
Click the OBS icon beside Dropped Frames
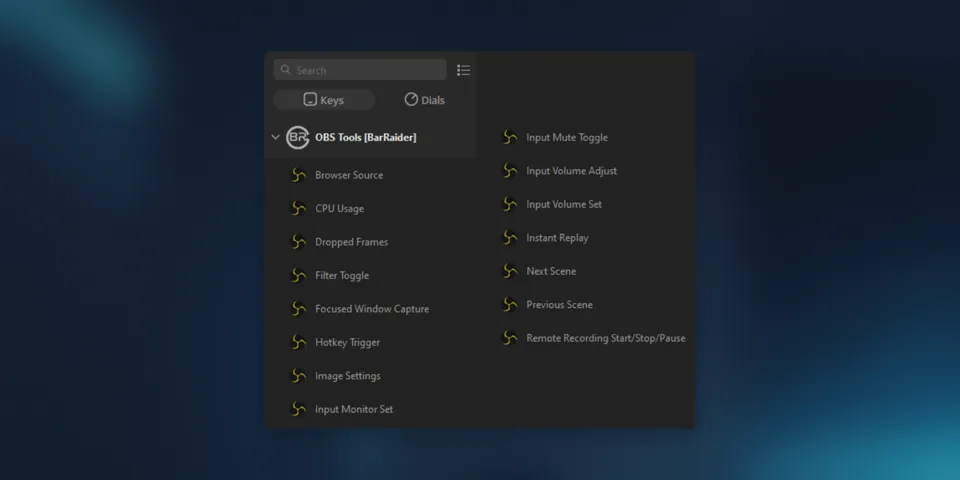pyautogui.click(x=298, y=242)
